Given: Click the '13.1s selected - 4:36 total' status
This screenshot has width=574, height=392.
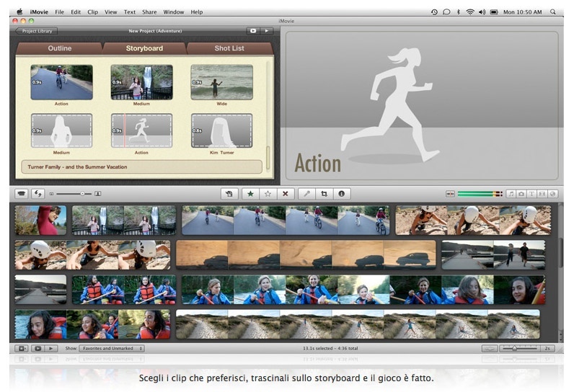Looking at the screenshot, I should pos(330,349).
